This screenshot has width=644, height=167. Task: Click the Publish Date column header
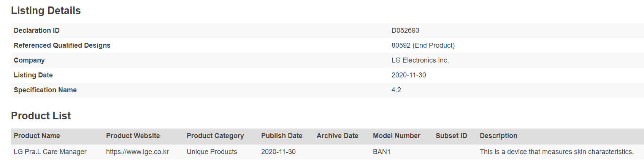(282, 136)
